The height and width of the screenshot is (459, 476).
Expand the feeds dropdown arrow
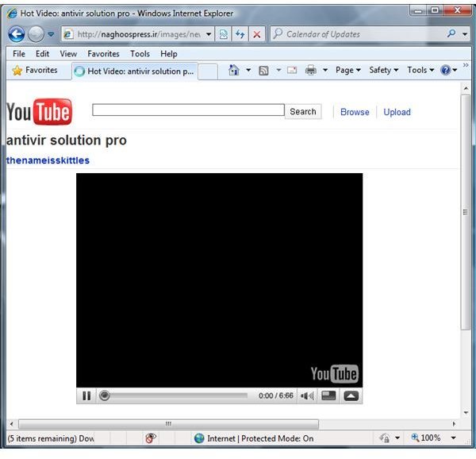coord(278,70)
